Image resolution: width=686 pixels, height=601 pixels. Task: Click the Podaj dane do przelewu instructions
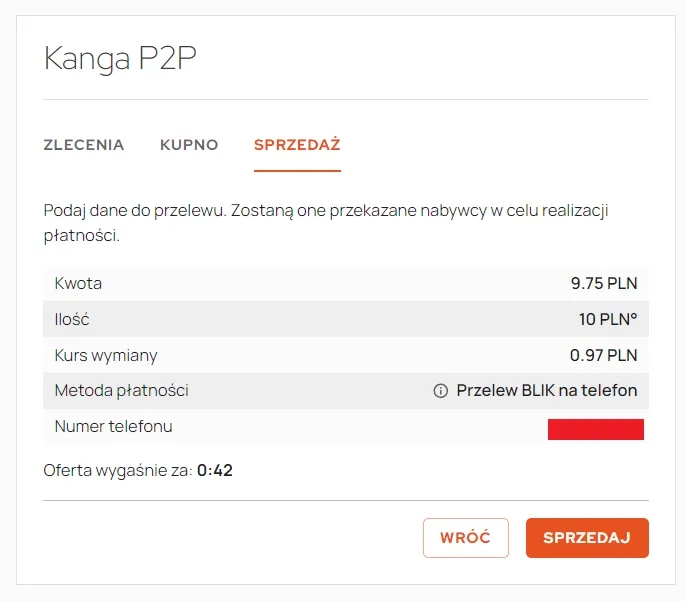tap(326, 223)
